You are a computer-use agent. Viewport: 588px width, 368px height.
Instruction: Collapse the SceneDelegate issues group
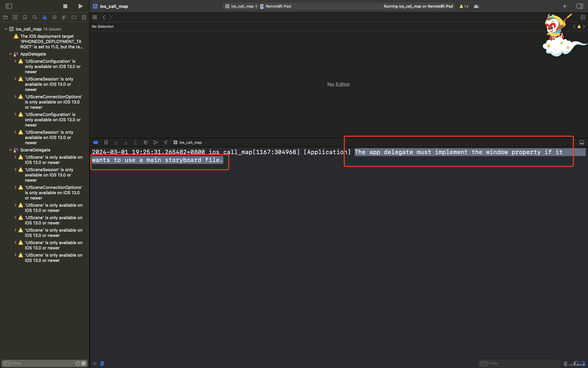[x=10, y=150]
